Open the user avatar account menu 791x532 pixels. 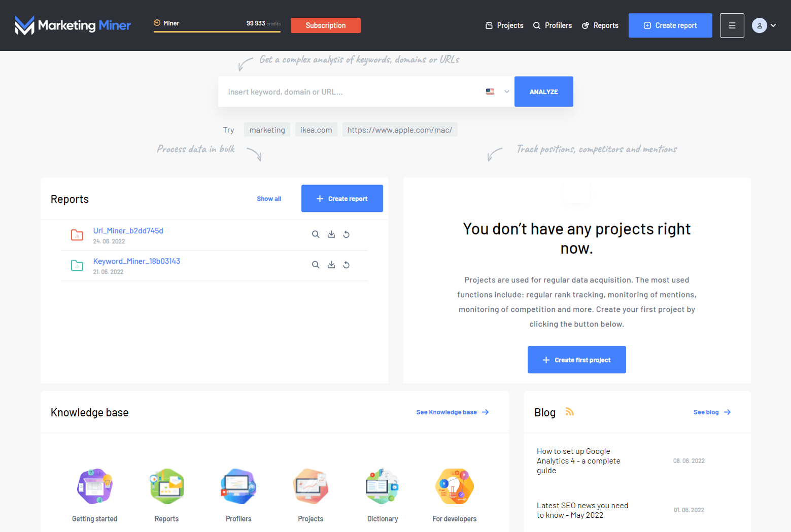tap(764, 25)
